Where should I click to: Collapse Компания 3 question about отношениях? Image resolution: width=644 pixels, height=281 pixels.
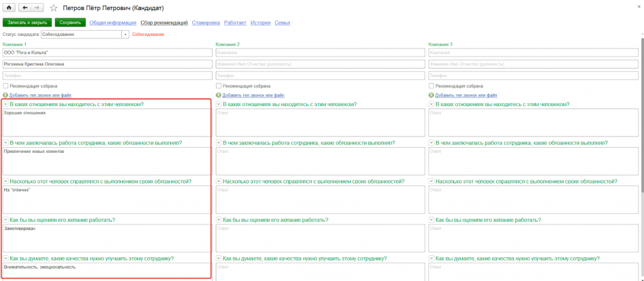tap(431, 104)
